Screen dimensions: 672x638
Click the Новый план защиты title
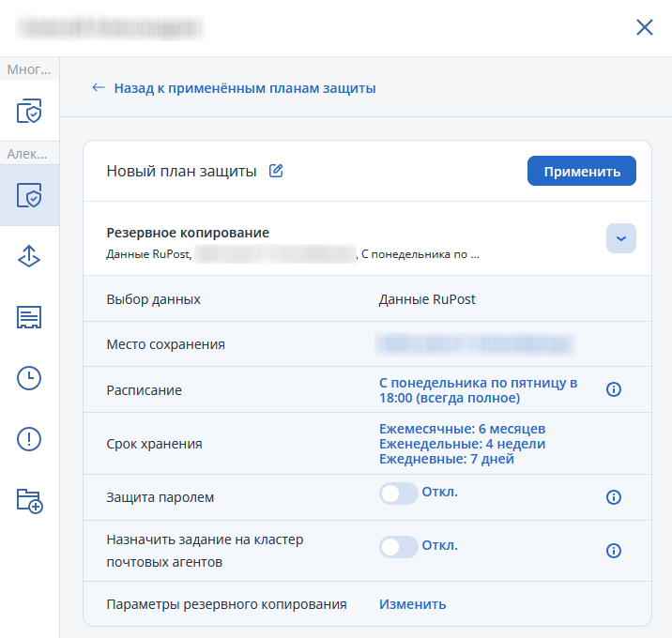[182, 171]
